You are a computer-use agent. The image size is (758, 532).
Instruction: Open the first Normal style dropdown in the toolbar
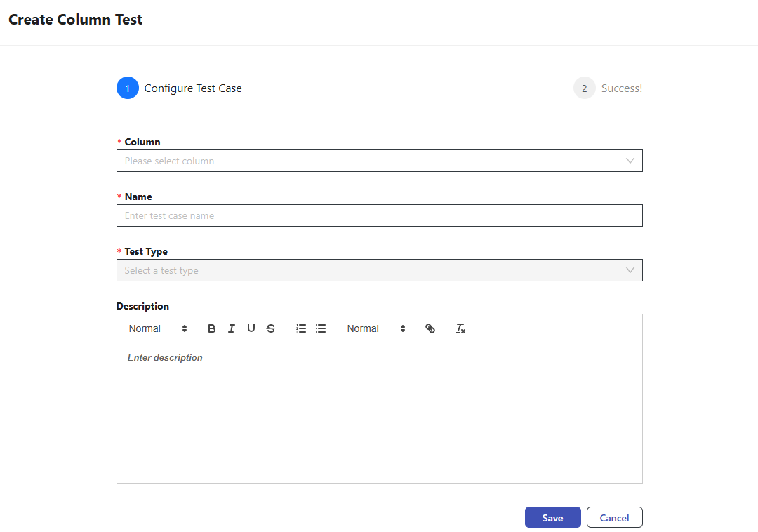coord(156,328)
